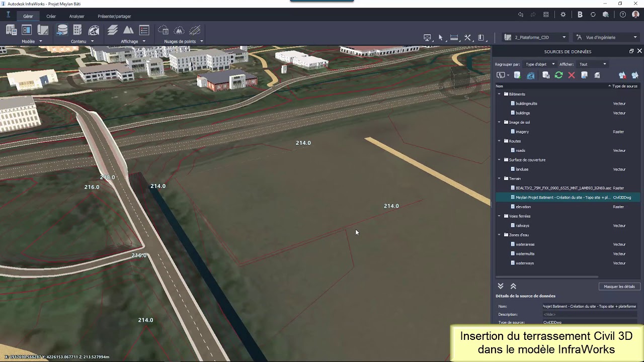Viewport: 644px width, 362px height.
Task: Add a database data source icon
Action: pos(517,75)
